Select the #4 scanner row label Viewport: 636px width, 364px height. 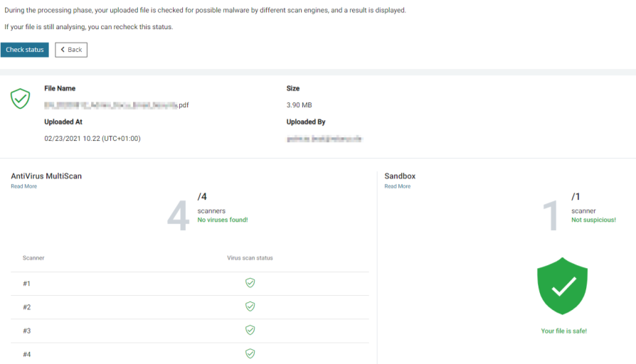click(27, 354)
